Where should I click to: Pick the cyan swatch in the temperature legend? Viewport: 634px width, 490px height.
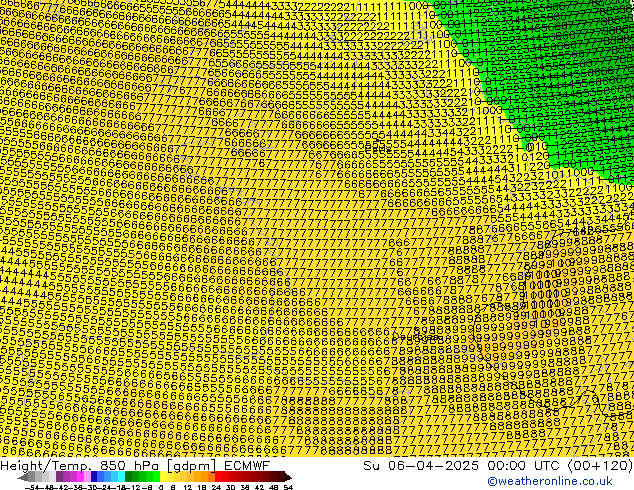click(x=121, y=476)
